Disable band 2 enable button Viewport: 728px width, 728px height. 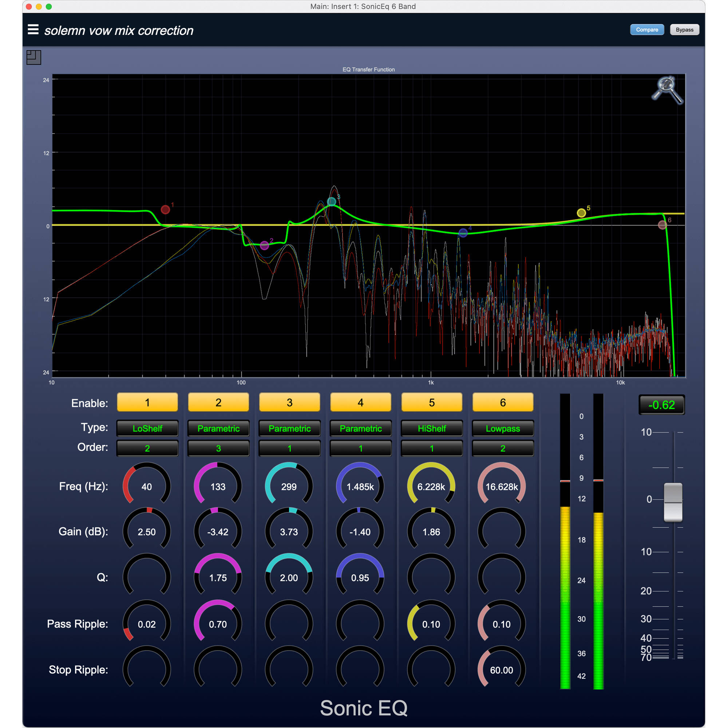click(218, 403)
